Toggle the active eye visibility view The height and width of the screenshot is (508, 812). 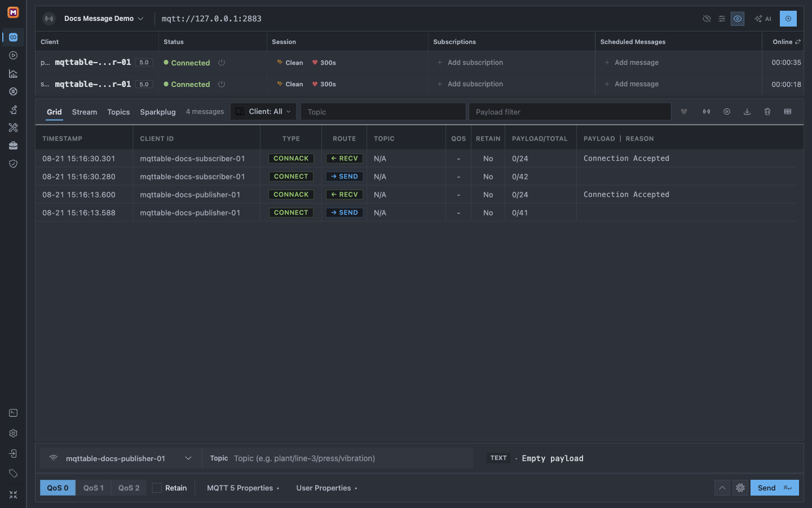[738, 19]
